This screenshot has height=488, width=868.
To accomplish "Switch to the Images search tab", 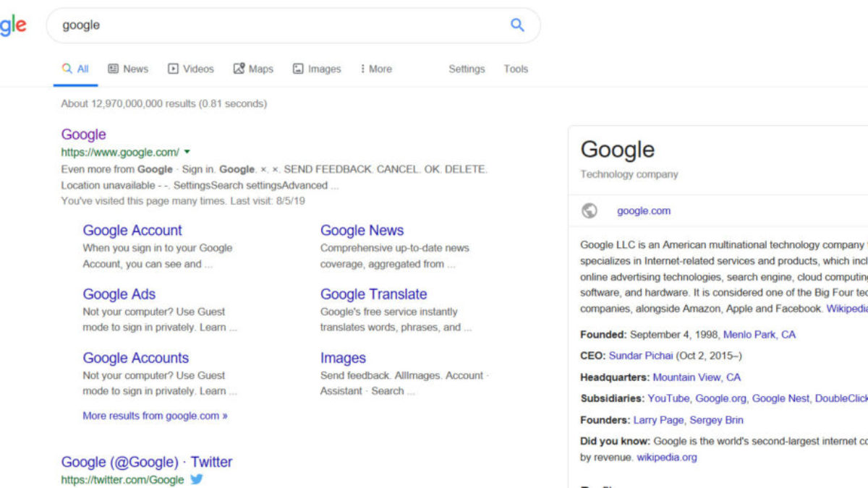I will (x=317, y=69).
